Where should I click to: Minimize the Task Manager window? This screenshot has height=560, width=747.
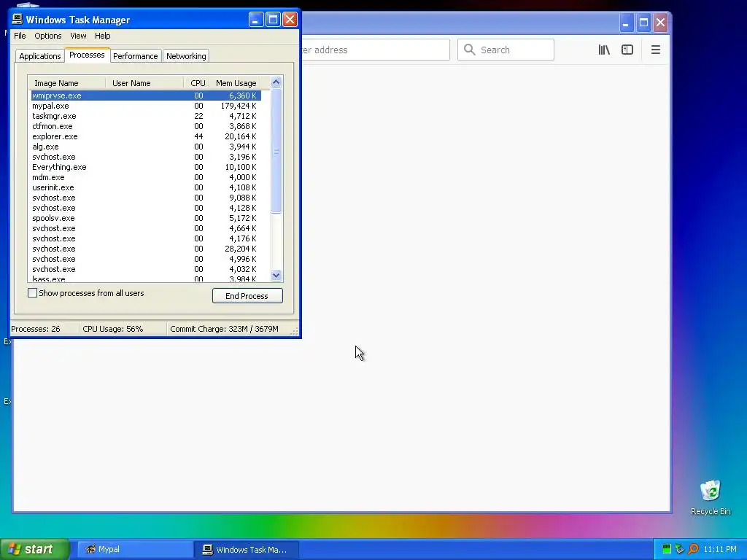[256, 20]
